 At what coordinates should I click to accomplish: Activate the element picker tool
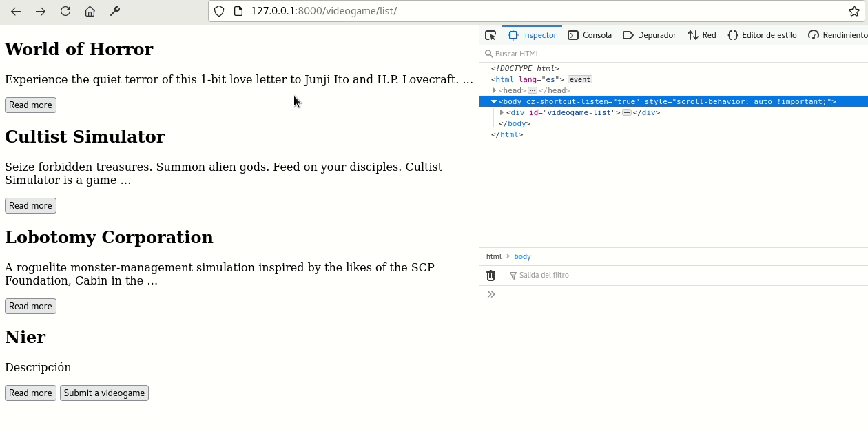coord(490,35)
